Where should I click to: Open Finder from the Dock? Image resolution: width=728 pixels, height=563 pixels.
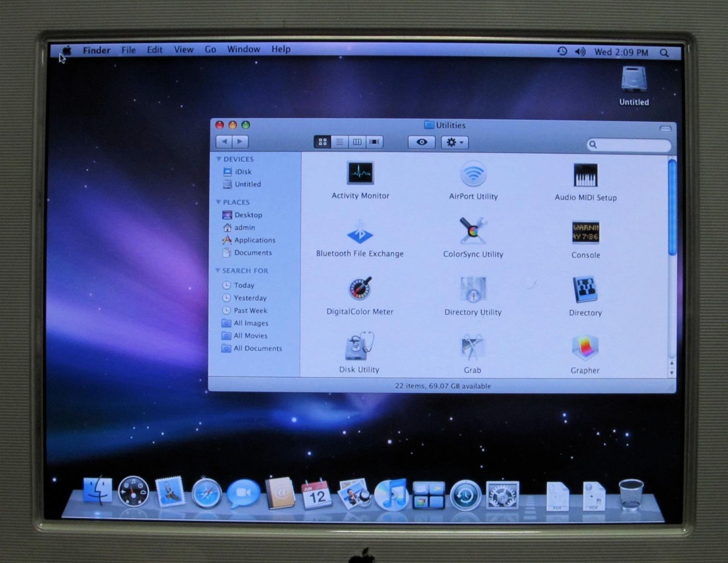coord(97,491)
